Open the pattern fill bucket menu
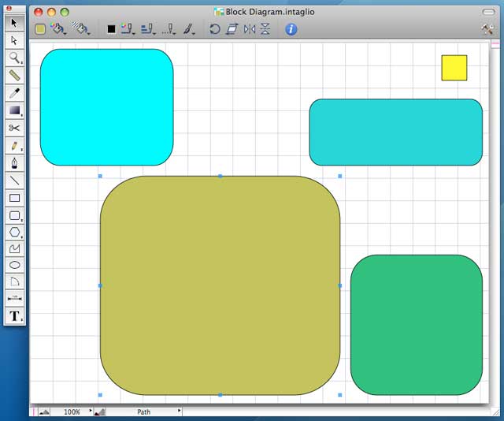Viewport: 504px width, 421px height. [x=80, y=28]
